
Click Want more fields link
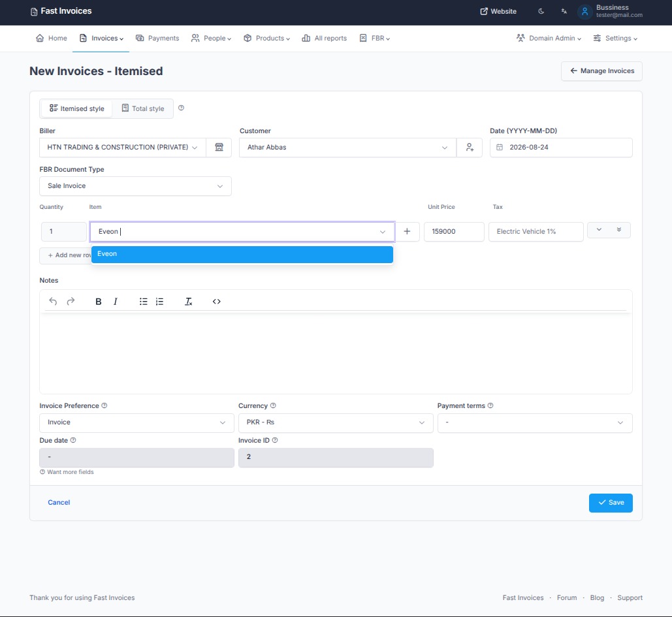67,472
